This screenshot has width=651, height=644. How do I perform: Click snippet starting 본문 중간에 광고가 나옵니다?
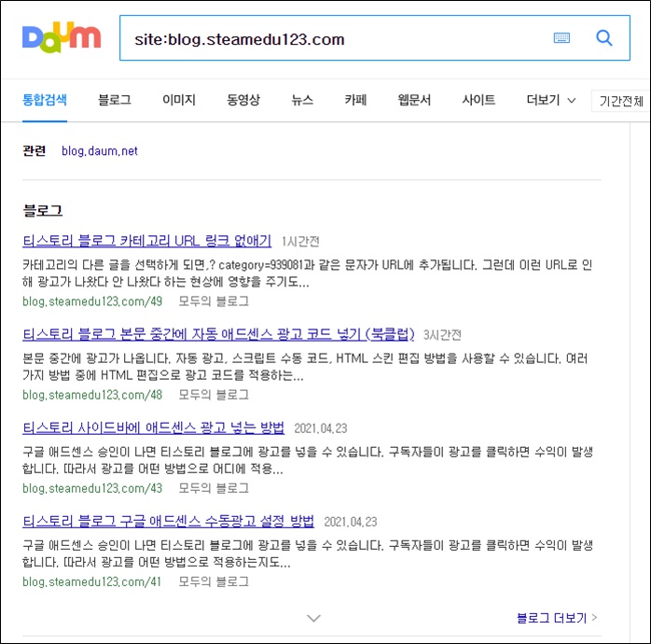[305, 367]
